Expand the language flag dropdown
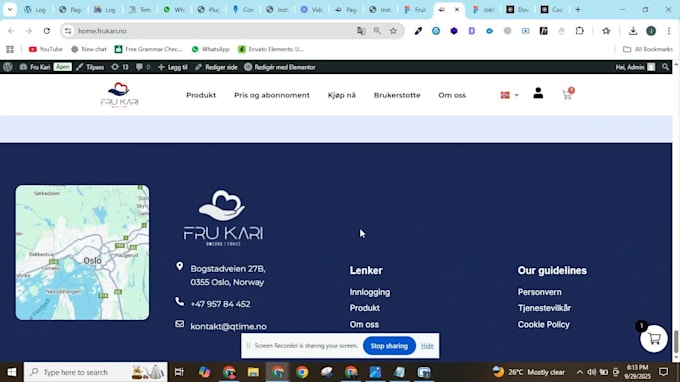This screenshot has width=680, height=382. click(509, 95)
